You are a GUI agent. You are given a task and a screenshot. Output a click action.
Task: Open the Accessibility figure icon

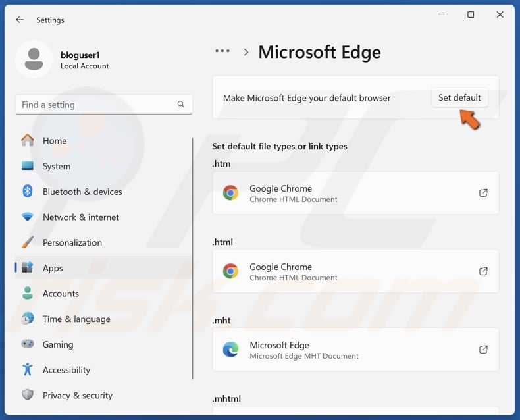click(28, 370)
